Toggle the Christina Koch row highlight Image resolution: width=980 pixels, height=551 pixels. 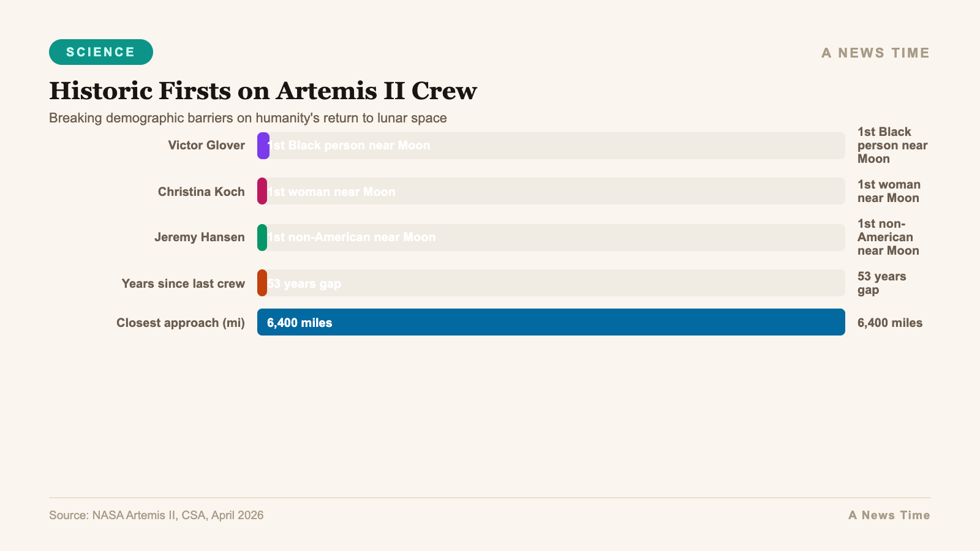pyautogui.click(x=201, y=191)
